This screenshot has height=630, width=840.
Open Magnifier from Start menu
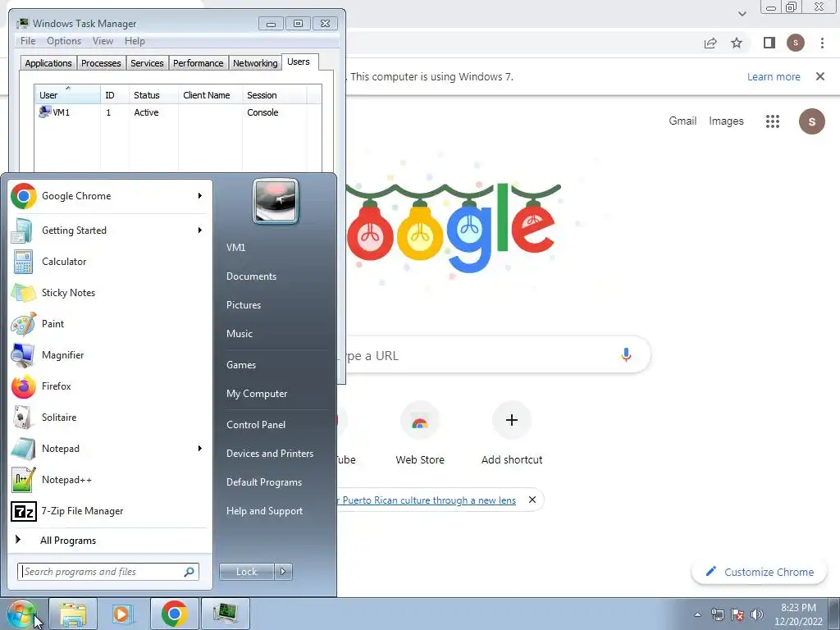(110, 354)
